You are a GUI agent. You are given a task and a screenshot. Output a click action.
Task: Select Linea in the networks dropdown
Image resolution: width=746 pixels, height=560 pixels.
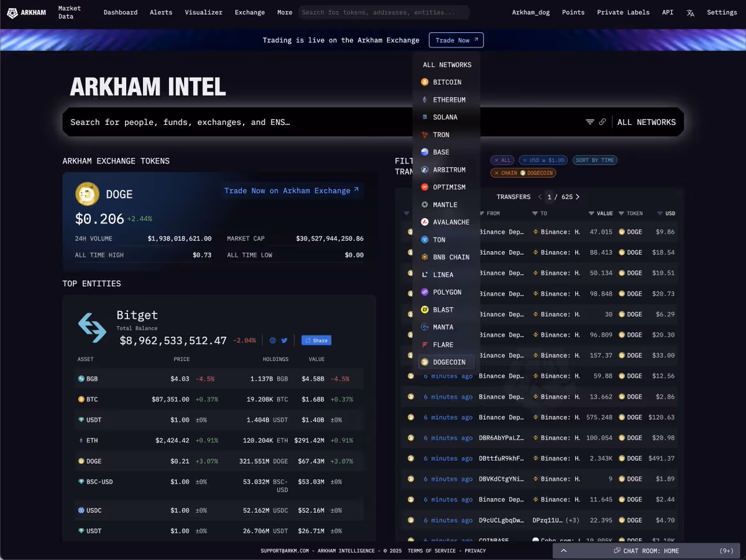pos(446,275)
